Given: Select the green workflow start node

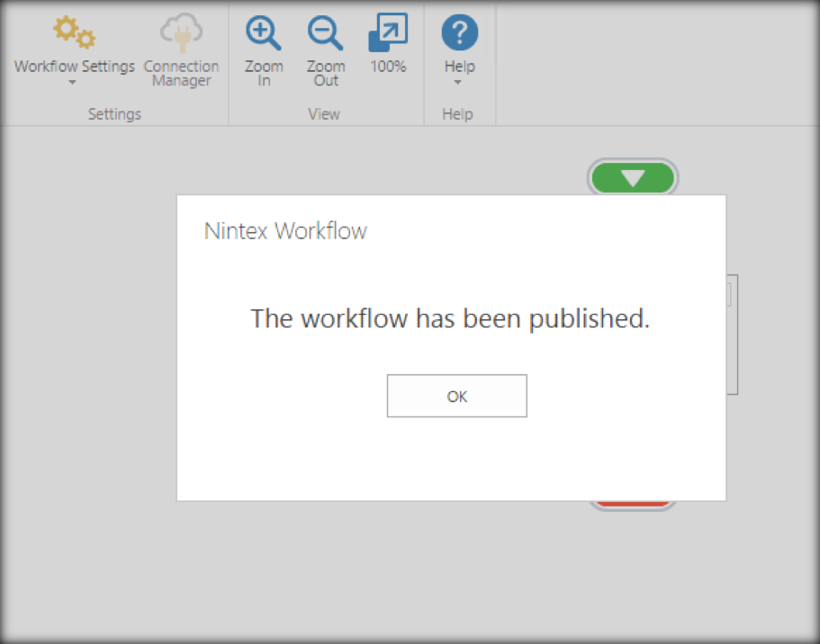Looking at the screenshot, I should coord(633,178).
